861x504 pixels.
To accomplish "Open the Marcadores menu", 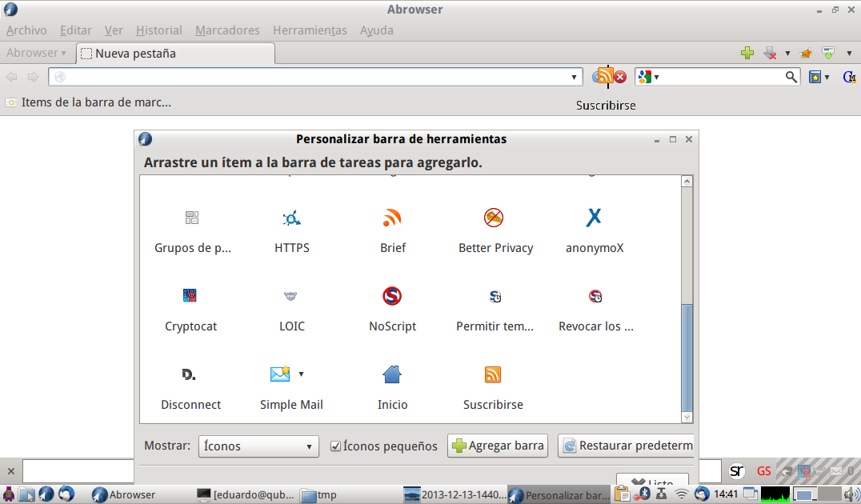I will click(x=227, y=30).
